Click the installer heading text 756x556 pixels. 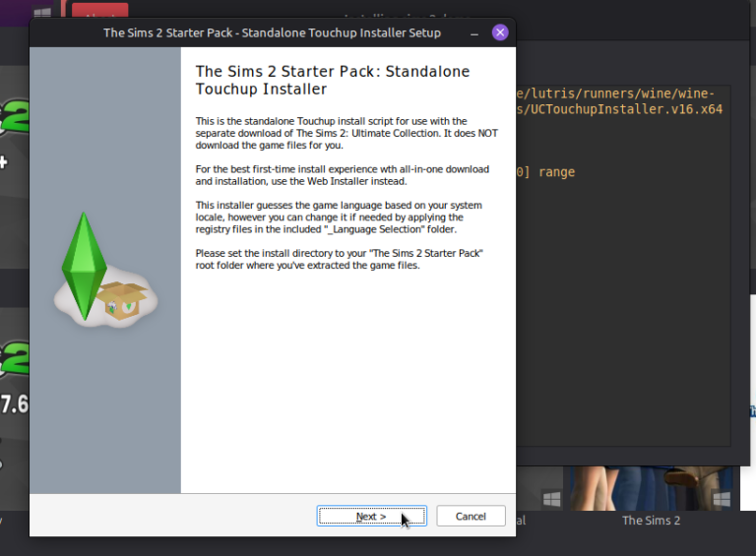[x=333, y=80]
